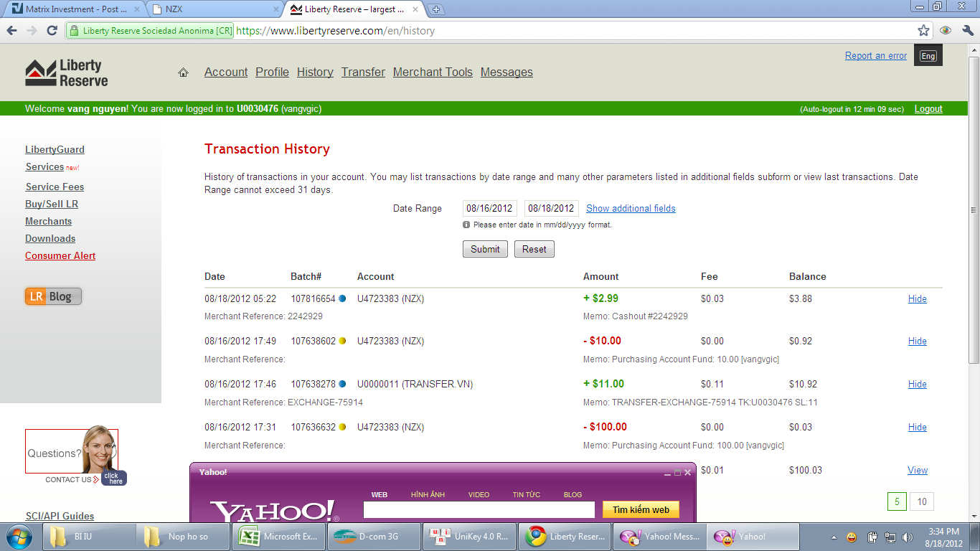Switch to the Matrix Investment browser tab
The width and height of the screenshot is (980, 551).
tap(75, 9)
